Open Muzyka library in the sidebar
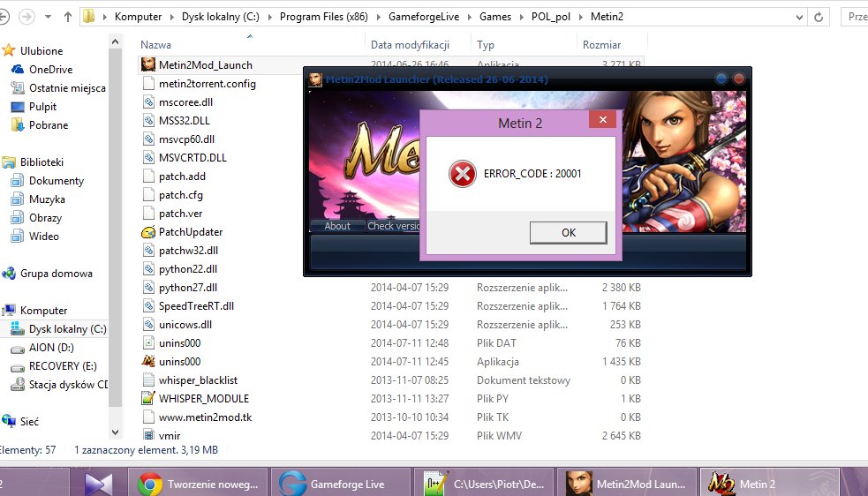This screenshot has width=868, height=496. click(47, 199)
